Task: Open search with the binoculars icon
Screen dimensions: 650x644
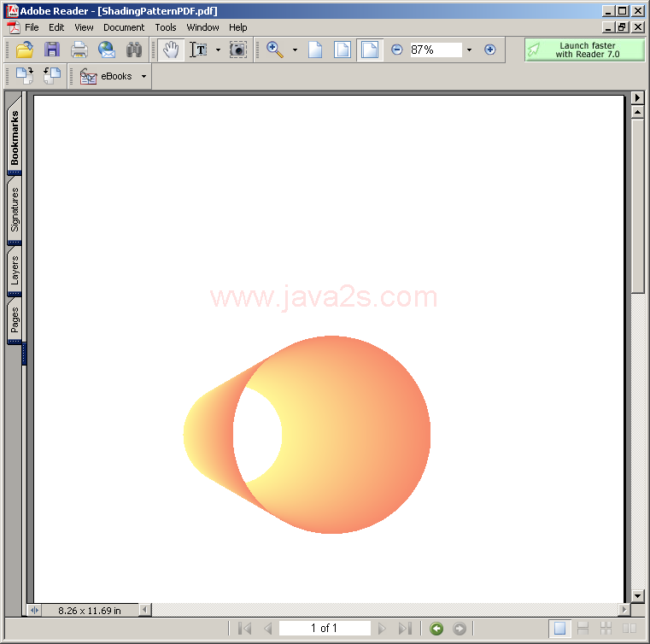Action: (x=134, y=50)
